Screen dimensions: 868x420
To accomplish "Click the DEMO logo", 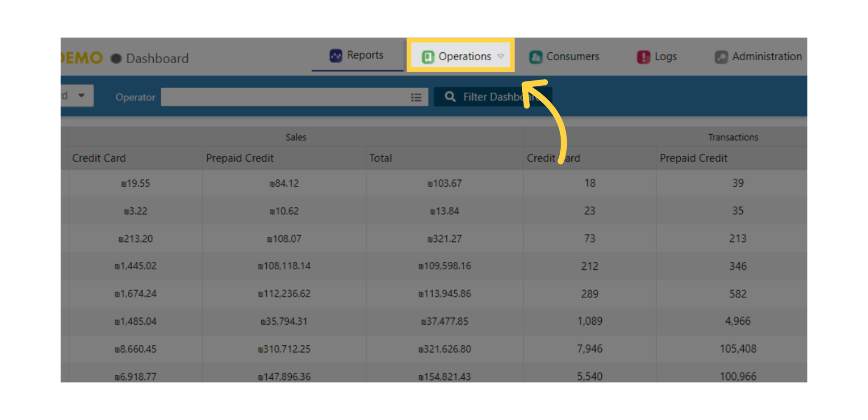I will point(81,58).
